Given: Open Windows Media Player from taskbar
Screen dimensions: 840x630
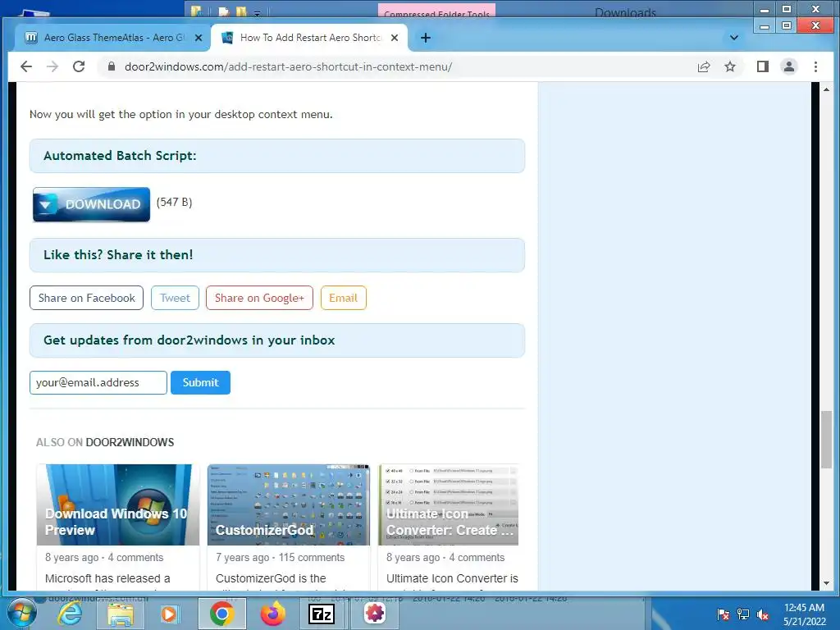Looking at the screenshot, I should (169, 614).
